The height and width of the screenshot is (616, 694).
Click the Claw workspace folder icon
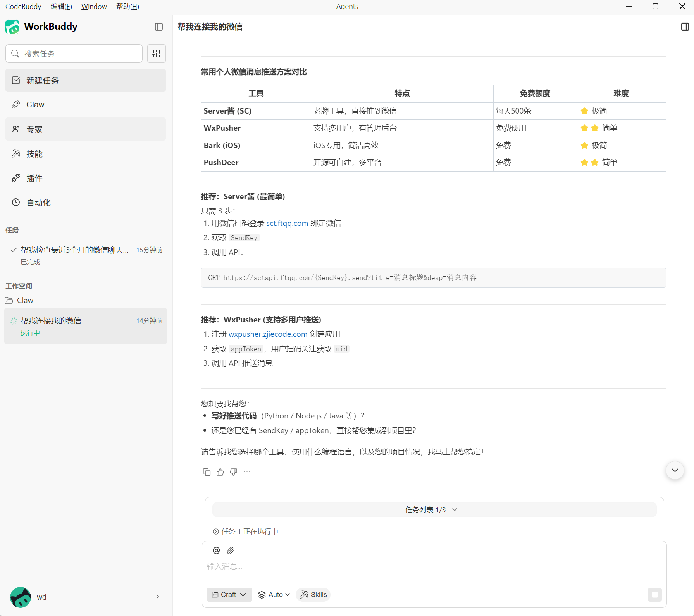(x=9, y=300)
